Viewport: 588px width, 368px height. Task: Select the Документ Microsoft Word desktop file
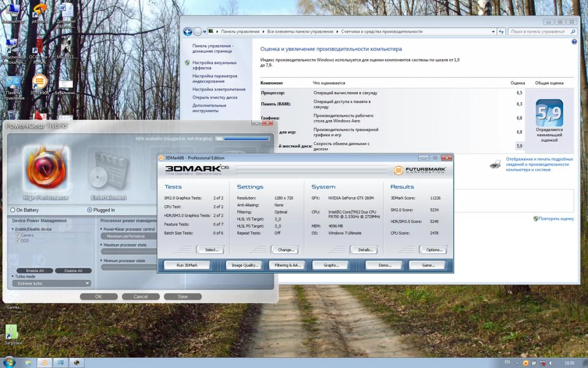[x=66, y=16]
